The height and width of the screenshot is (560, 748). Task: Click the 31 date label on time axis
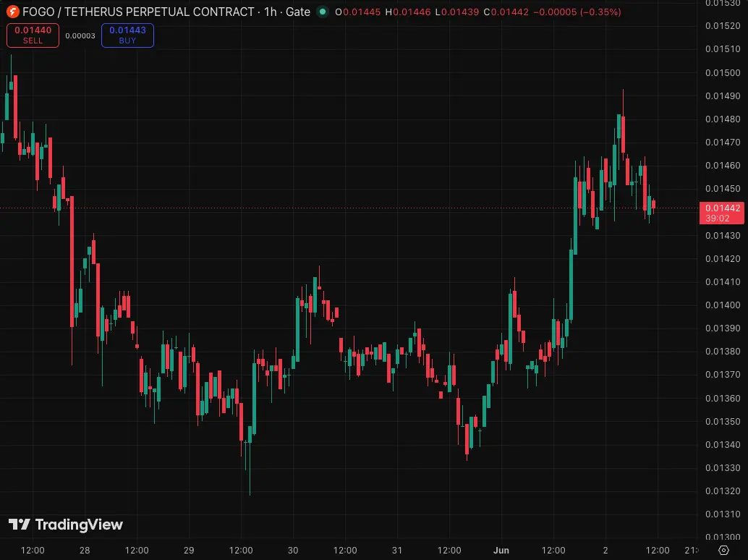tap(397, 550)
